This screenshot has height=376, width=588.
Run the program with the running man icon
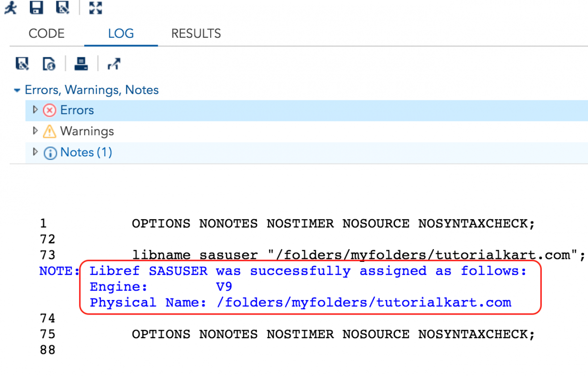tap(10, 8)
